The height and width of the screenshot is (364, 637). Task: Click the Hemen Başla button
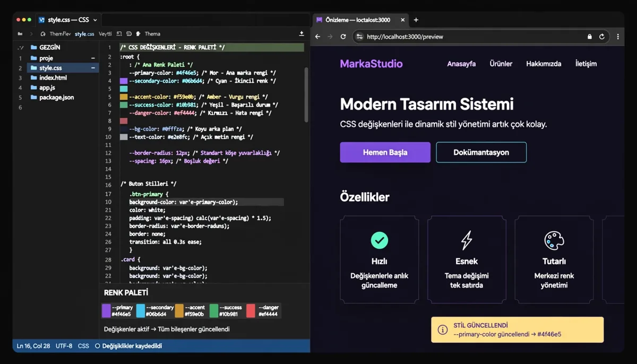[385, 152]
